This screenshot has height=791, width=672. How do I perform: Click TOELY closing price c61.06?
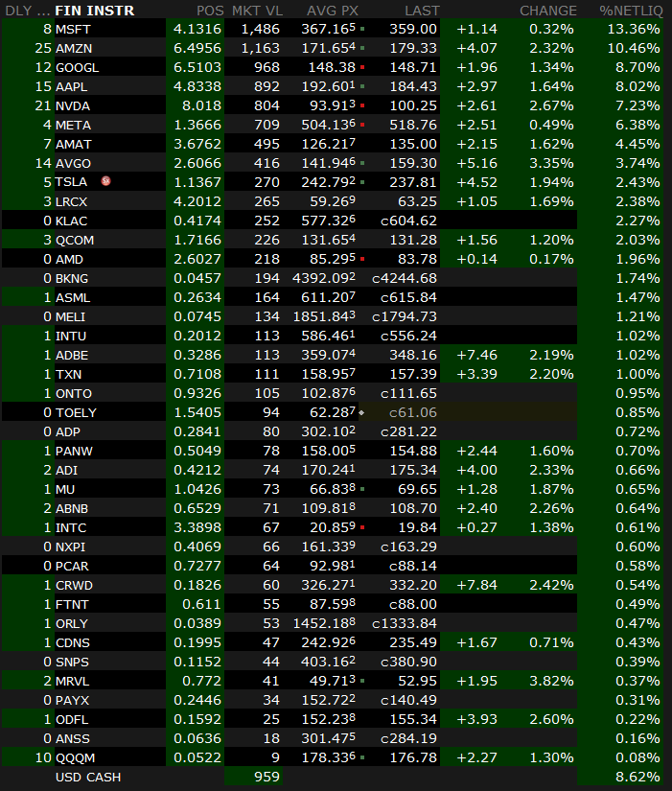pos(412,412)
